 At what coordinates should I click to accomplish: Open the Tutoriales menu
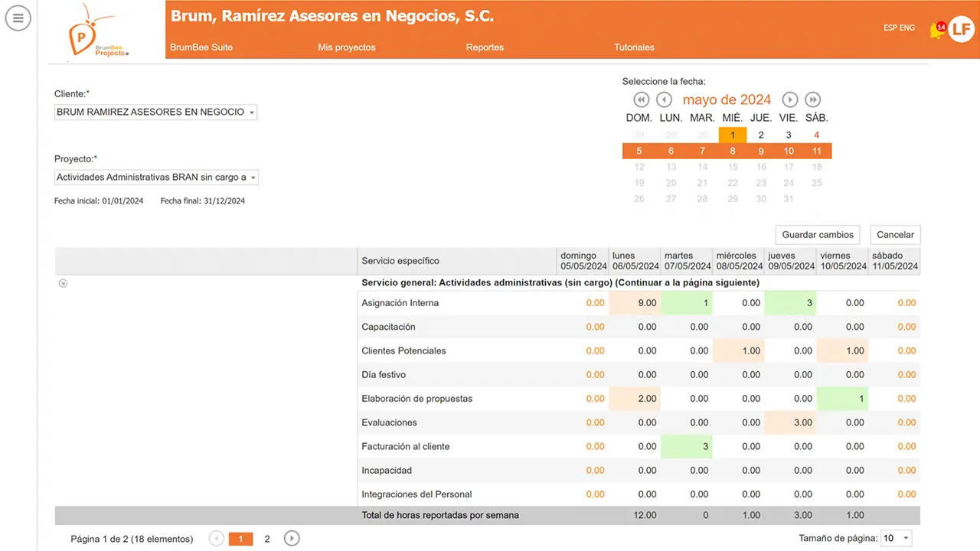coord(634,47)
